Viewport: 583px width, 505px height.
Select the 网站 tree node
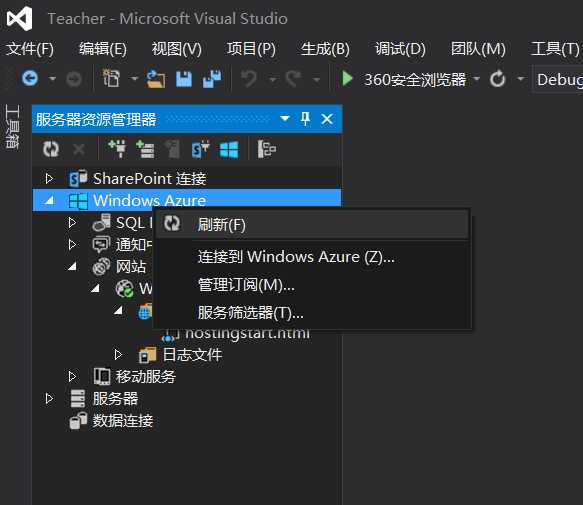(131, 266)
